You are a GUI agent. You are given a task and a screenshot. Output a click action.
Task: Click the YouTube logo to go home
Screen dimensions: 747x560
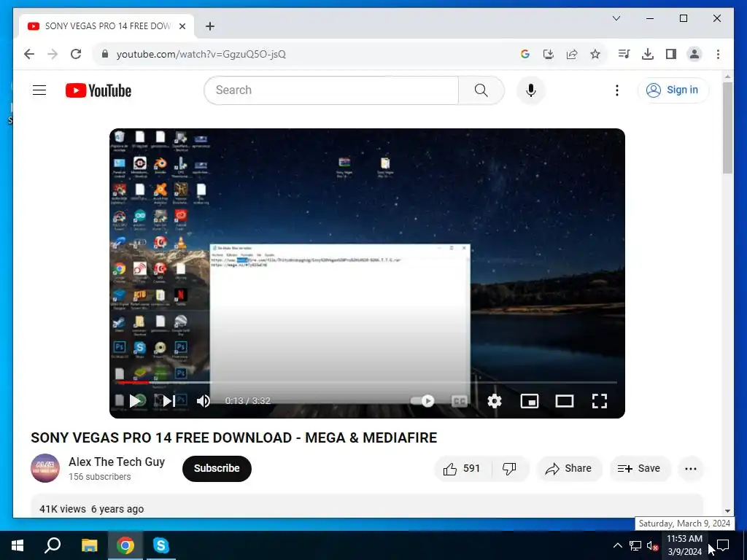coord(98,90)
